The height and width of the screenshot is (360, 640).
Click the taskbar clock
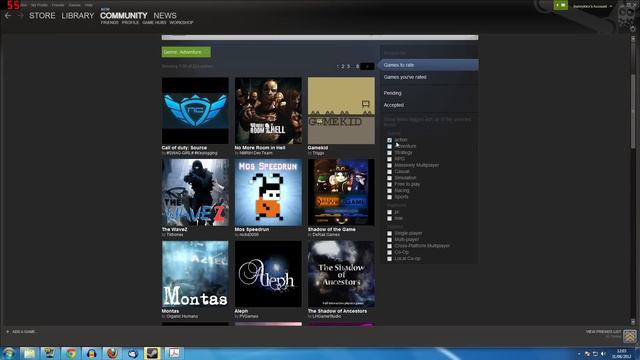coord(622,353)
